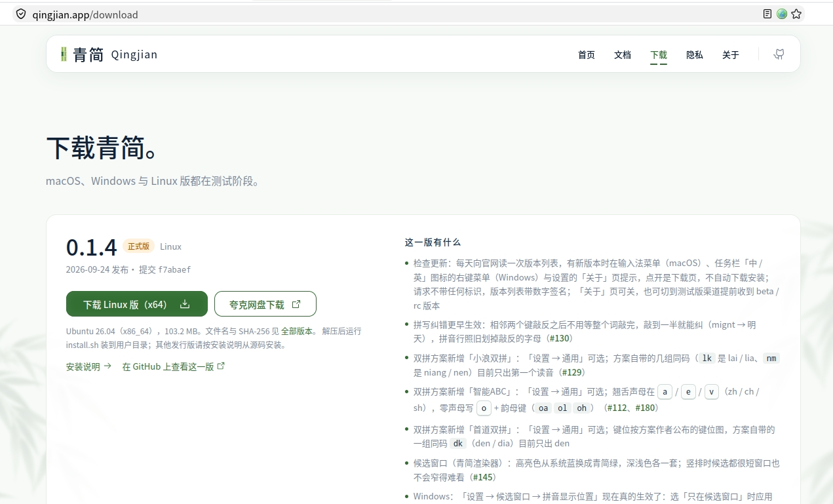Image resolution: width=833 pixels, height=504 pixels.
Task: Open the 文档 nav item
Action: pos(623,55)
